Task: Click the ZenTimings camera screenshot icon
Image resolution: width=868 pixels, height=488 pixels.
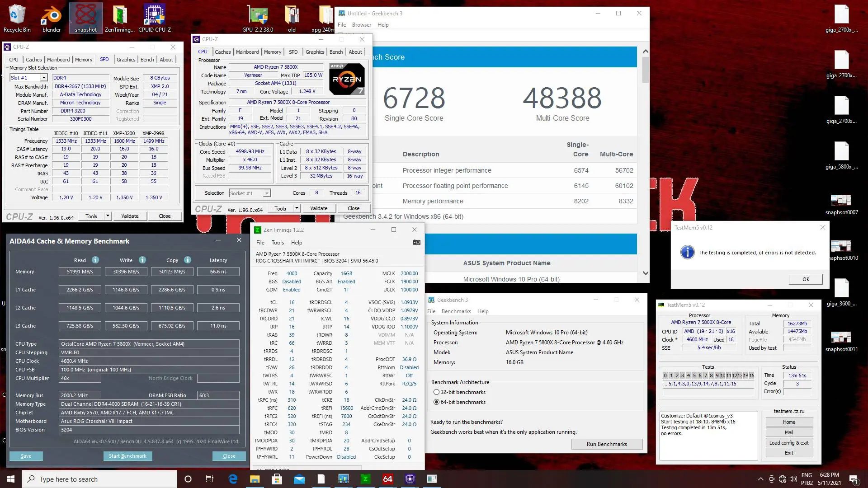Action: [x=416, y=243]
